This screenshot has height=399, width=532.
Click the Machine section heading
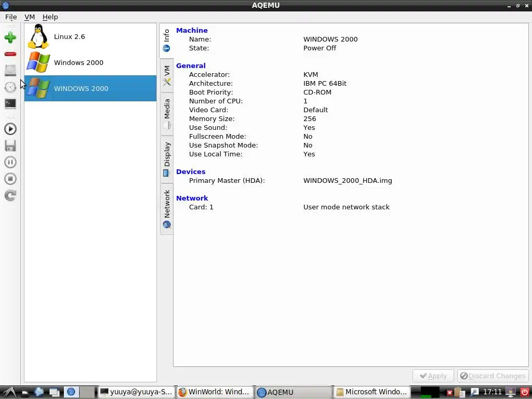pyautogui.click(x=192, y=31)
